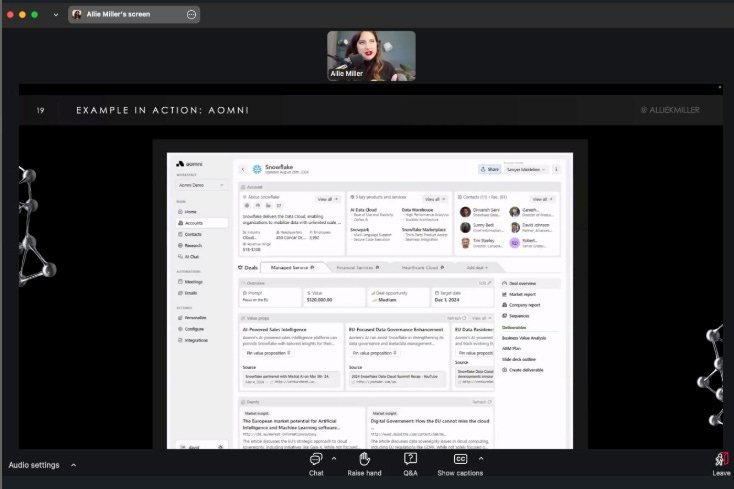
Task: Select the Healthcare Cloud deal tab
Action: [423, 268]
